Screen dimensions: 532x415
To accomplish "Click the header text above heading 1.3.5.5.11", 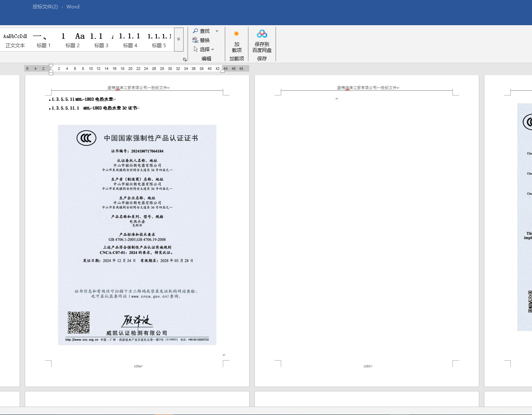I will point(137,88).
